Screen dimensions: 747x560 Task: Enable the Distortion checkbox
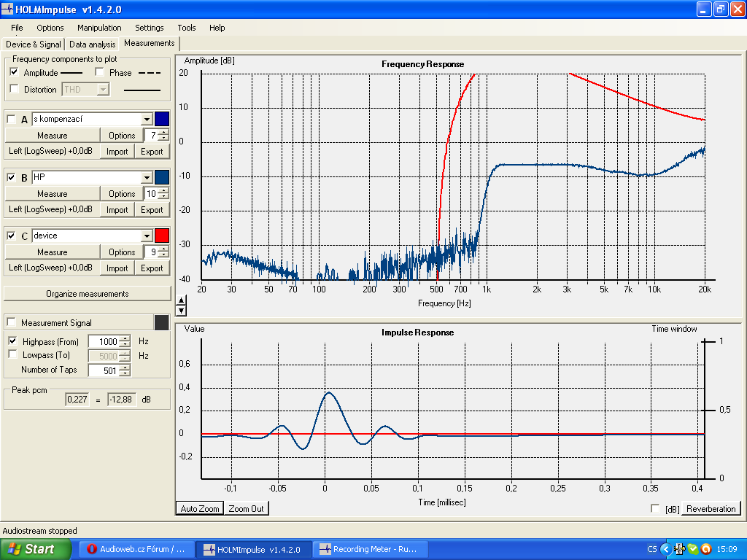[15, 89]
